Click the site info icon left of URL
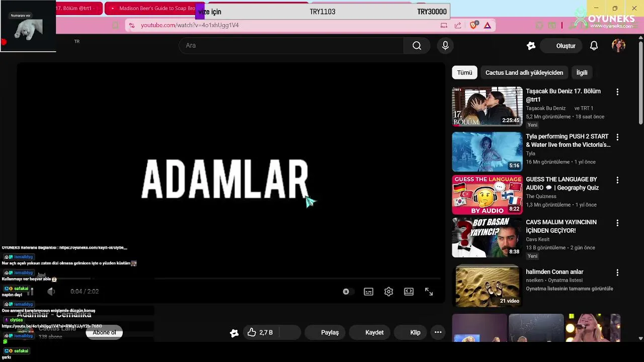644x362 pixels. click(131, 25)
